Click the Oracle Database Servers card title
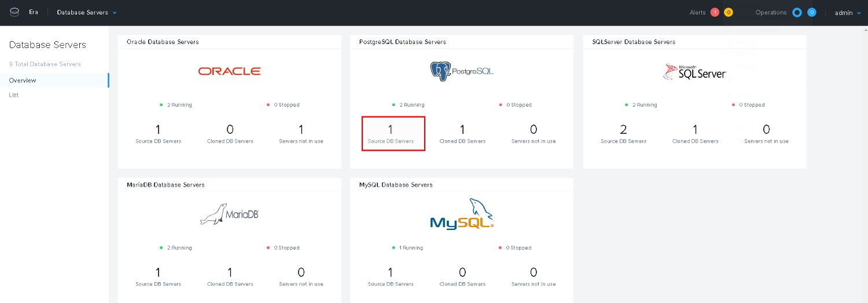 (163, 42)
